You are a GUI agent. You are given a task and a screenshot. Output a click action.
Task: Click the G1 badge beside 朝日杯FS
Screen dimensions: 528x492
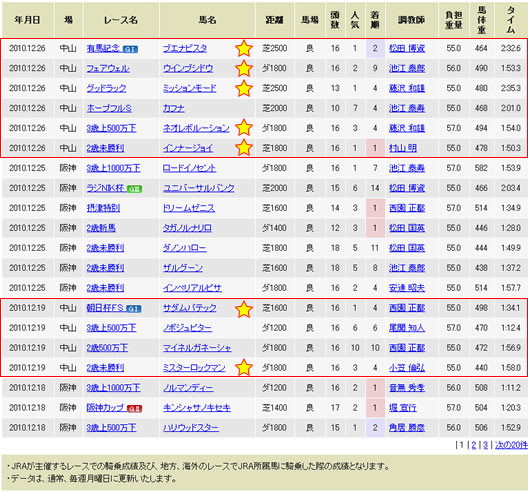tap(134, 309)
